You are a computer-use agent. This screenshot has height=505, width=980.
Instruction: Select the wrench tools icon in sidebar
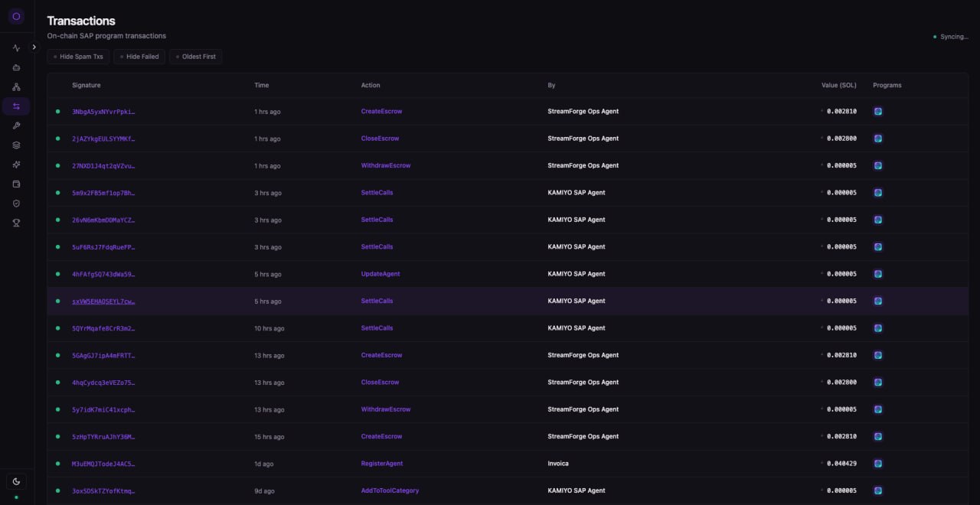pyautogui.click(x=16, y=125)
